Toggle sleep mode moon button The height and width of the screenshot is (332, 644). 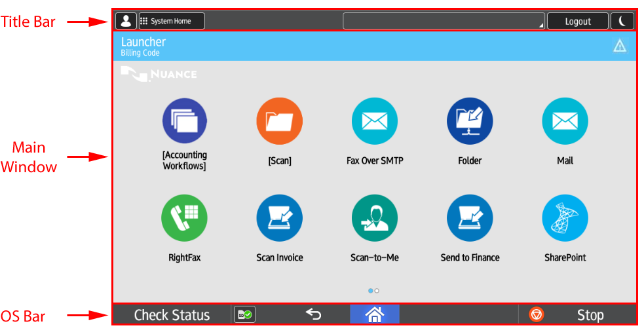coord(622,21)
